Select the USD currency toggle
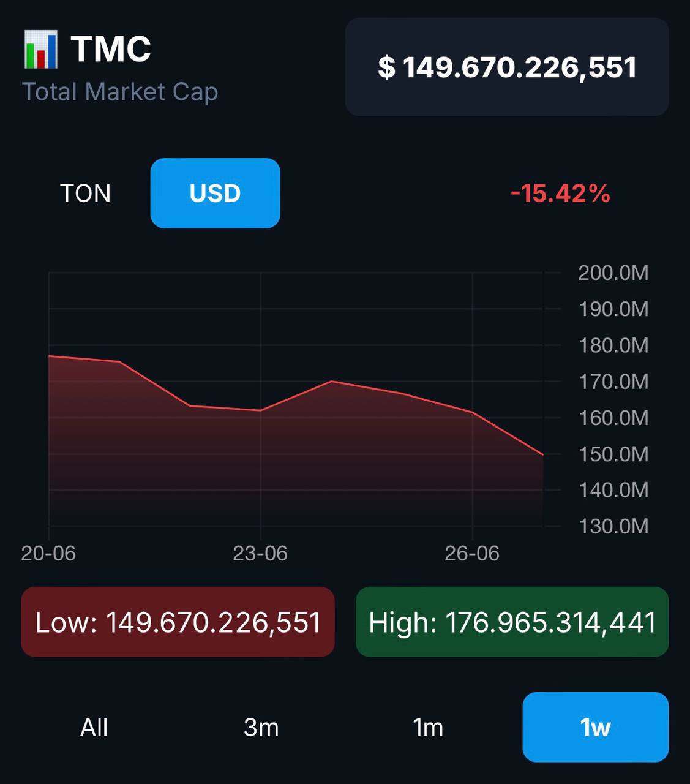 pyautogui.click(x=216, y=194)
